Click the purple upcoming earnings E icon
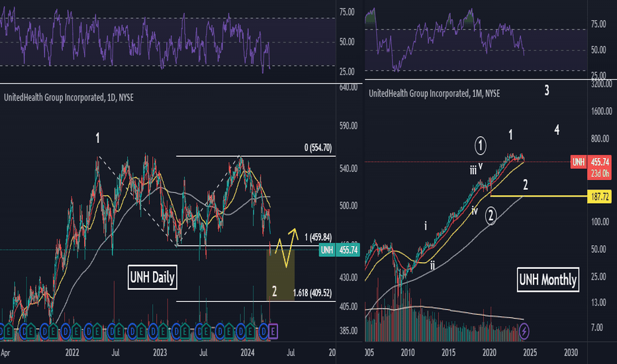The width and height of the screenshot is (617, 364). [x=273, y=332]
